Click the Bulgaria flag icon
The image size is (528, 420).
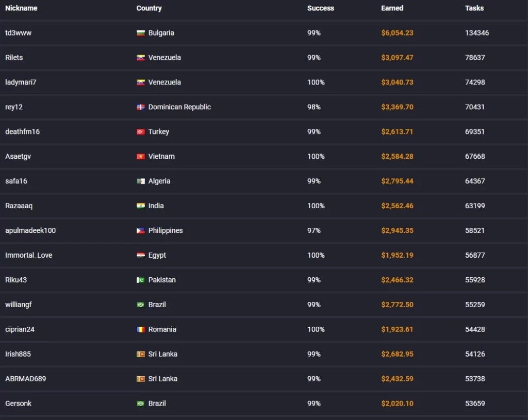tap(140, 33)
